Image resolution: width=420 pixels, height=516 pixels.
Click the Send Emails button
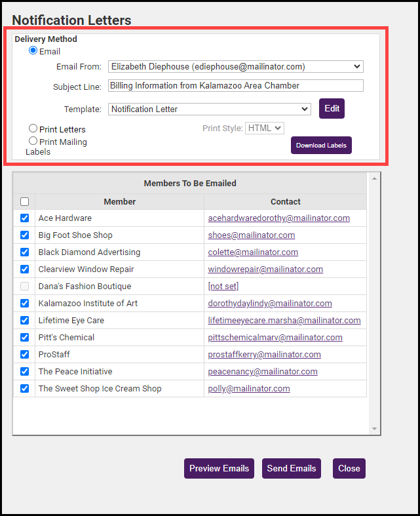pyautogui.click(x=292, y=469)
